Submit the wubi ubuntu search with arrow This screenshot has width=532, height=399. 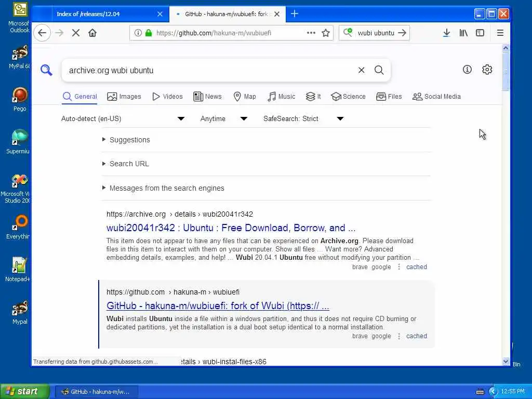[x=402, y=33]
